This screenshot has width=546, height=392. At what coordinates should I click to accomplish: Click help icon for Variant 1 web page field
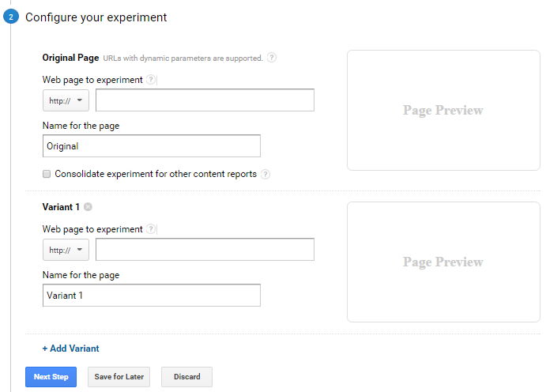point(151,229)
